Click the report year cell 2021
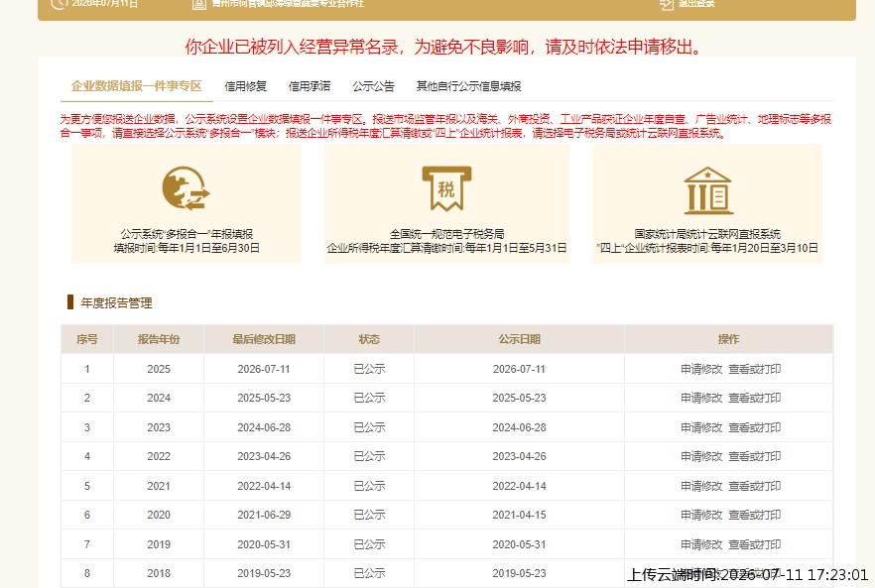The image size is (875, 588). 159,486
